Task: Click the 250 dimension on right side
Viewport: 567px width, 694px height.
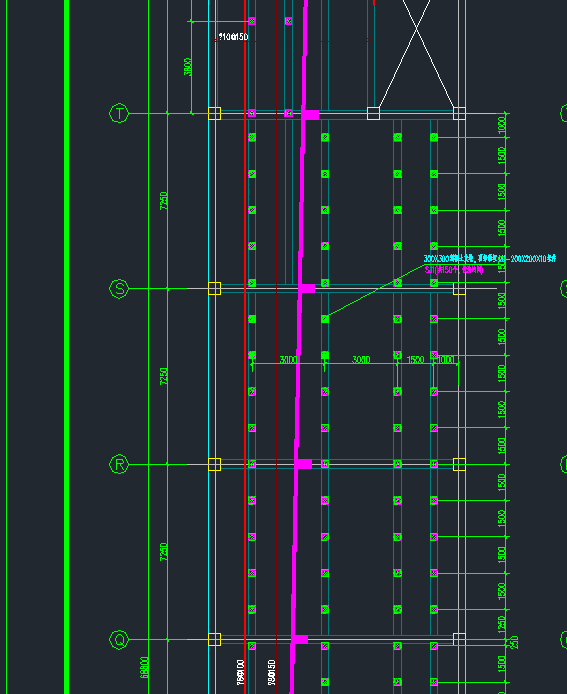Action: [x=514, y=642]
